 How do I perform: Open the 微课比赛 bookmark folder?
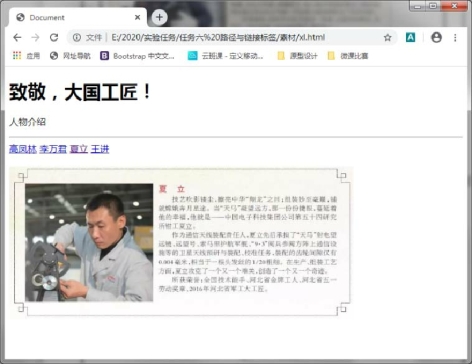[x=348, y=56]
